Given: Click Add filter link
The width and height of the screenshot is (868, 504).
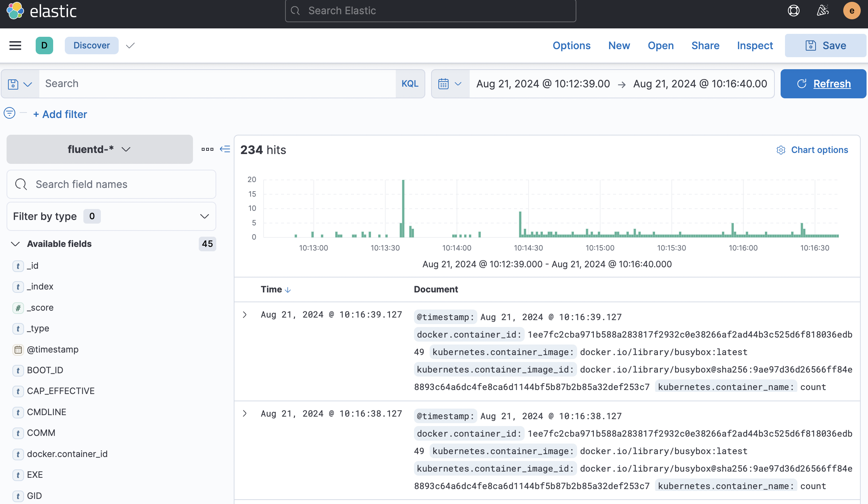Looking at the screenshot, I should (x=60, y=114).
